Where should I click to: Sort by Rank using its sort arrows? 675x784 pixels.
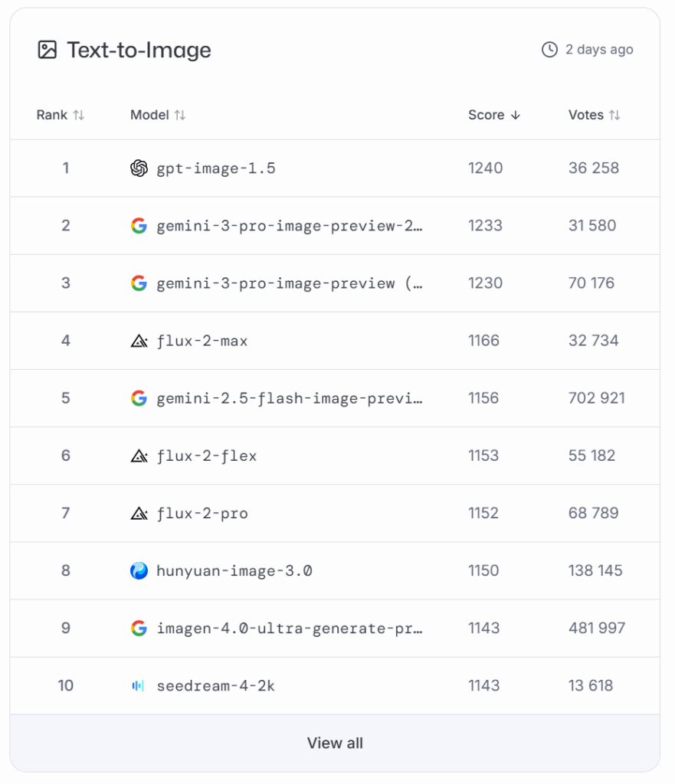point(78,115)
